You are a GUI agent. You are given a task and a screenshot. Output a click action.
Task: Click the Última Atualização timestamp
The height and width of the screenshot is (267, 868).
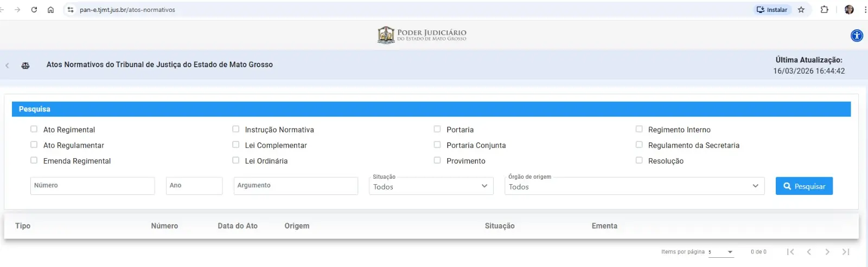(x=809, y=71)
